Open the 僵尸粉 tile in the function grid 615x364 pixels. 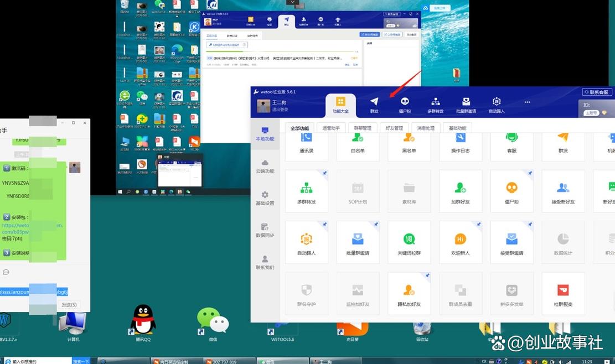[512, 191]
